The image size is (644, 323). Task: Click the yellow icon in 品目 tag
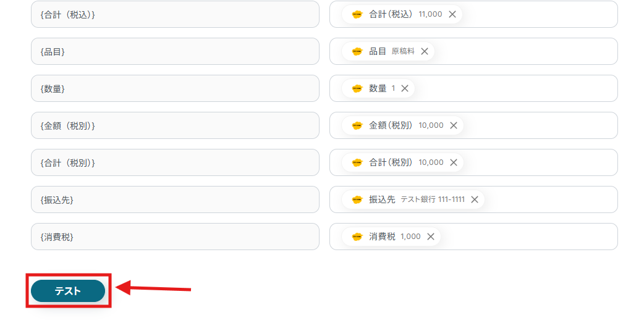[x=357, y=51]
